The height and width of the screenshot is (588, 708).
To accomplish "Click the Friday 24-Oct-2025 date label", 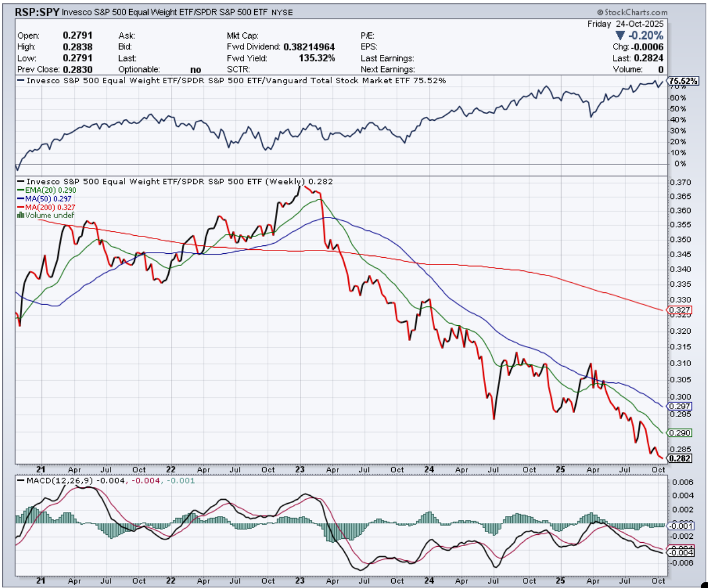I will pos(625,24).
